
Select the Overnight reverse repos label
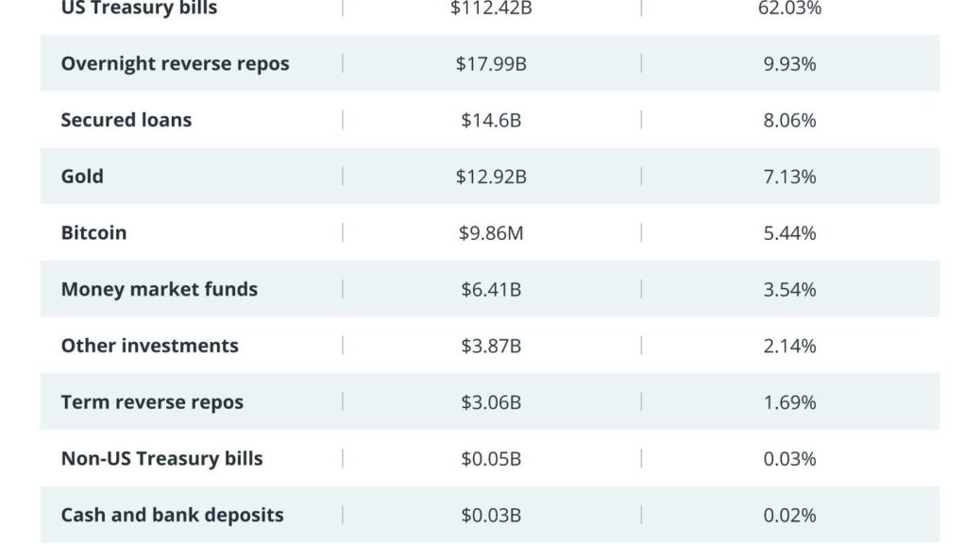[x=175, y=64]
